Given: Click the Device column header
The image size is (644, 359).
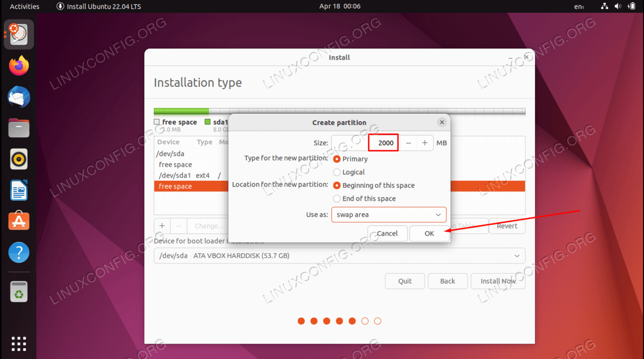Looking at the screenshot, I should (x=169, y=142).
